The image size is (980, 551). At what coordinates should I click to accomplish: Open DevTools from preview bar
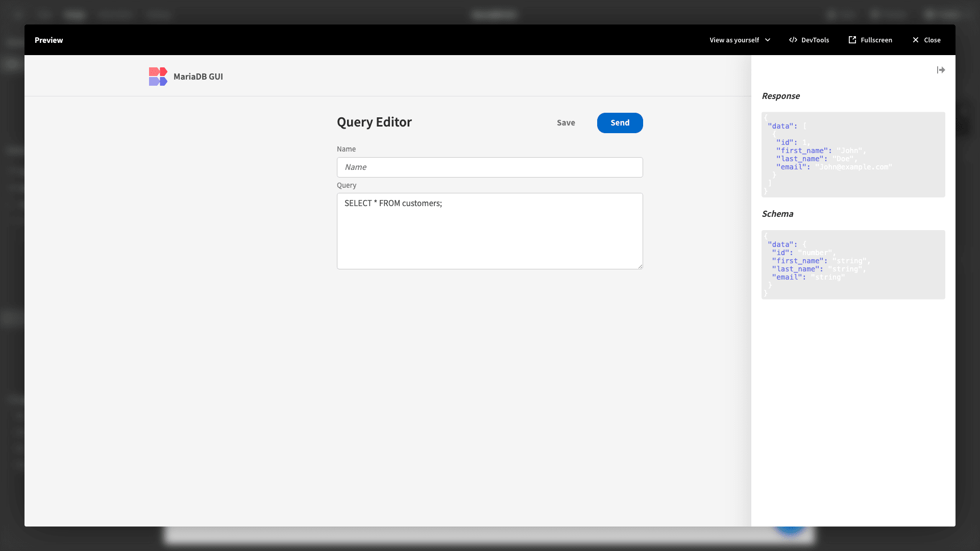click(809, 40)
